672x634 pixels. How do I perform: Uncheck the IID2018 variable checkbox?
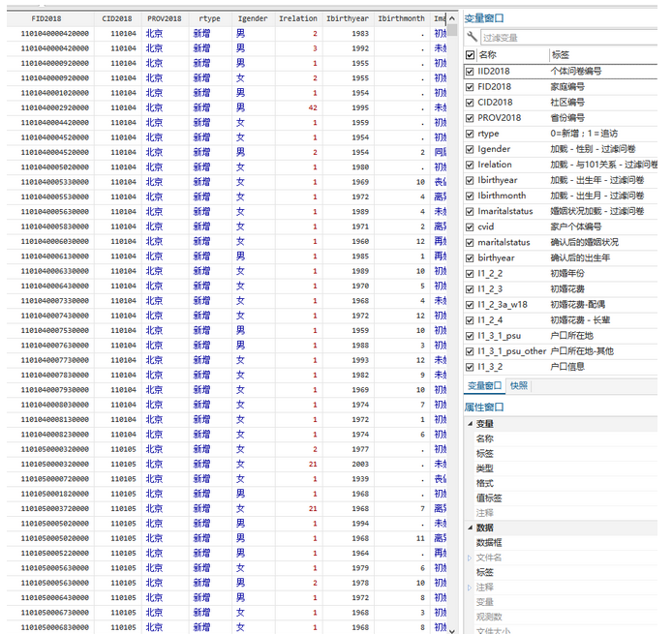coord(470,71)
